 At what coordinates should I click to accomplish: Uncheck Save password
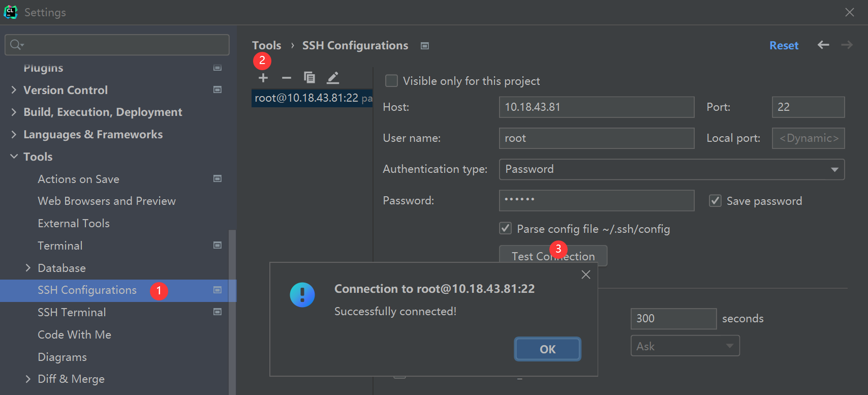tap(715, 201)
